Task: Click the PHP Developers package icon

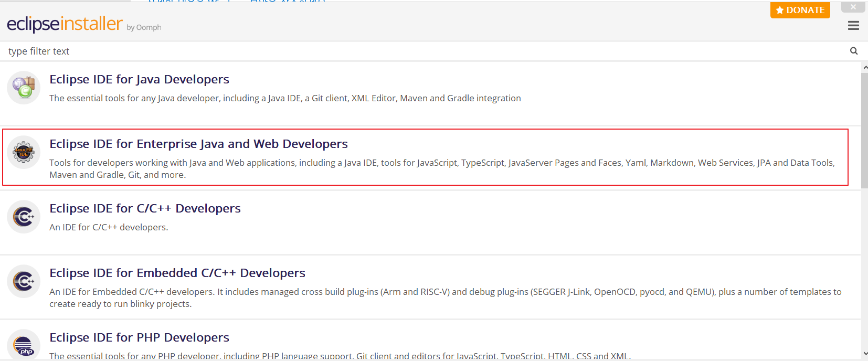Action: pos(24,345)
